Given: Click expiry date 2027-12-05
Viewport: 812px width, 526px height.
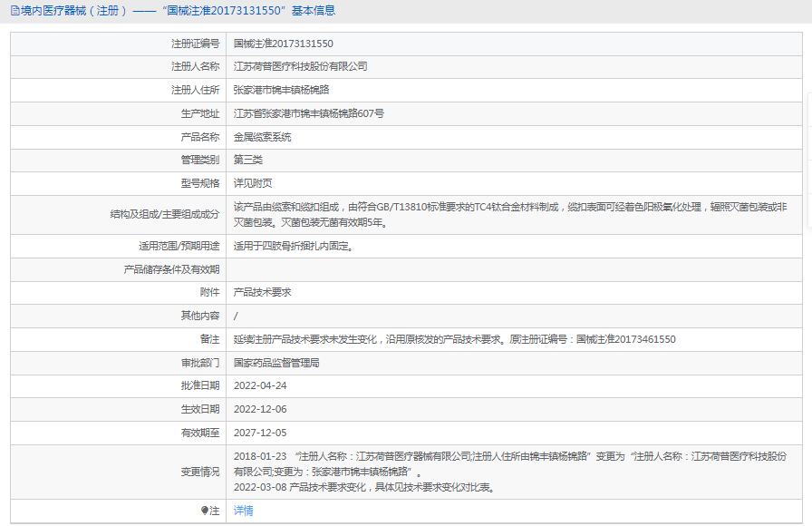Looking at the screenshot, I should pos(260,433).
